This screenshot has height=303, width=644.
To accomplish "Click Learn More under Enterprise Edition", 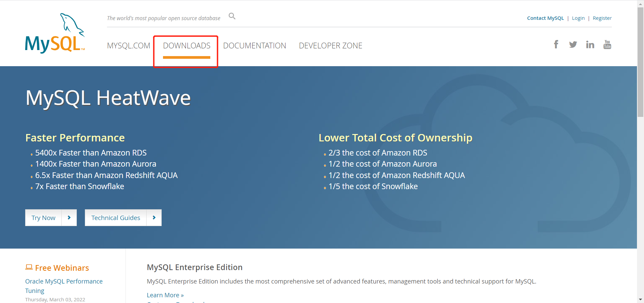I will (x=165, y=295).
